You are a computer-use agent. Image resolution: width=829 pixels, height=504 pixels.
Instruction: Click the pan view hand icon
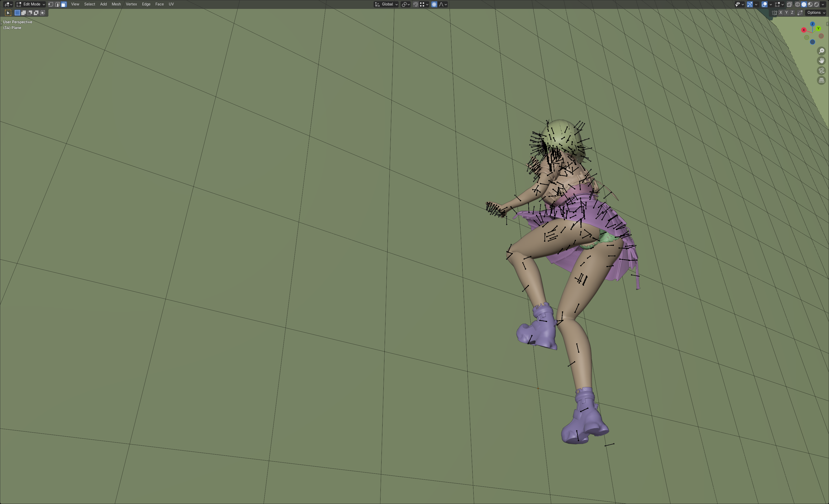(822, 60)
